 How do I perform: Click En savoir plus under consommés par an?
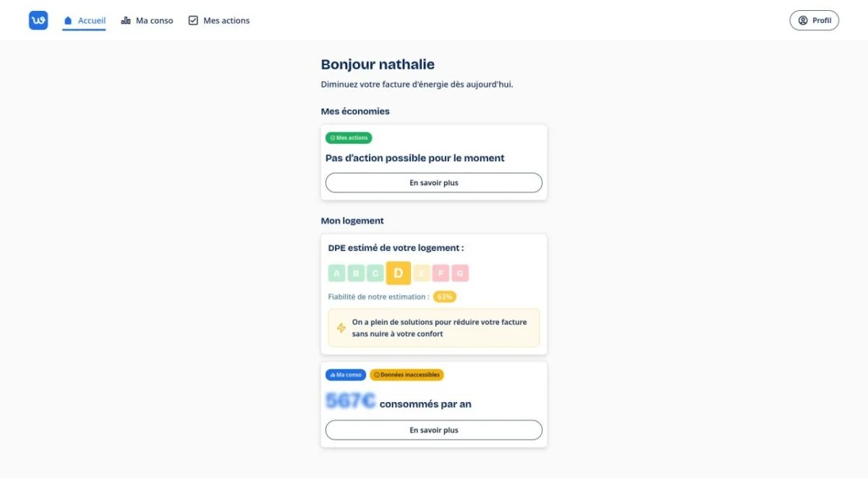point(434,430)
